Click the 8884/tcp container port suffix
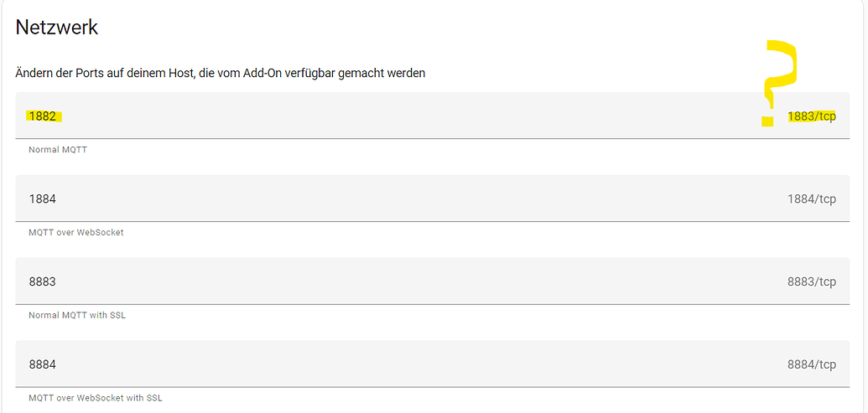 pos(811,364)
